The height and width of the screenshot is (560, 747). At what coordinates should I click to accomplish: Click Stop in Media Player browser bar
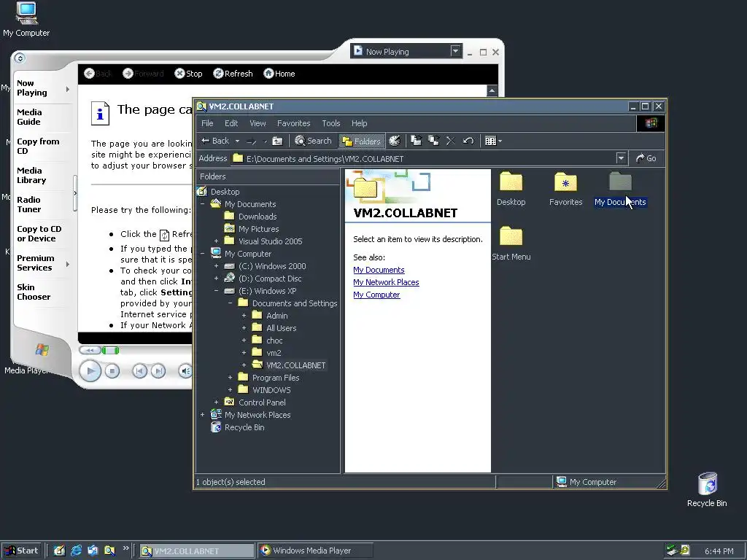point(189,74)
